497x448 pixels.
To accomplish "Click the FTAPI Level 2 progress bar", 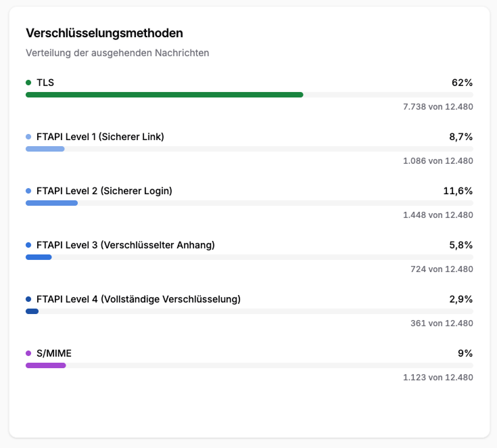I will pos(249,203).
